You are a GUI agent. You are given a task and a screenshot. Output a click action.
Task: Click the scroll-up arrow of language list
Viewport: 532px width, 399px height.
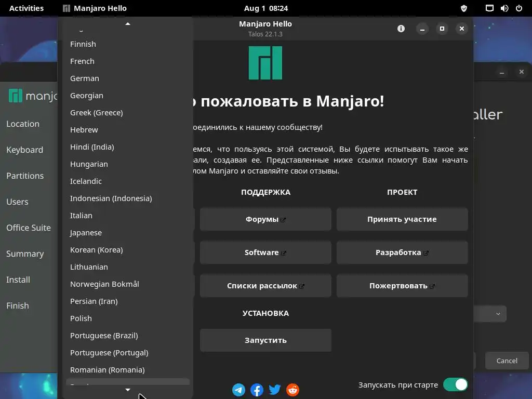coord(128,24)
